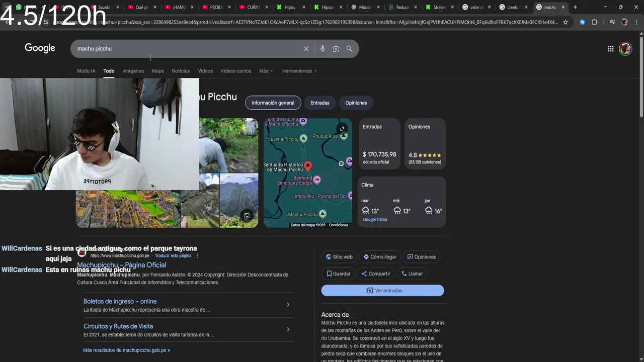The width and height of the screenshot is (644, 362).
Task: Open Google Lens image search icon
Action: tap(336, 49)
